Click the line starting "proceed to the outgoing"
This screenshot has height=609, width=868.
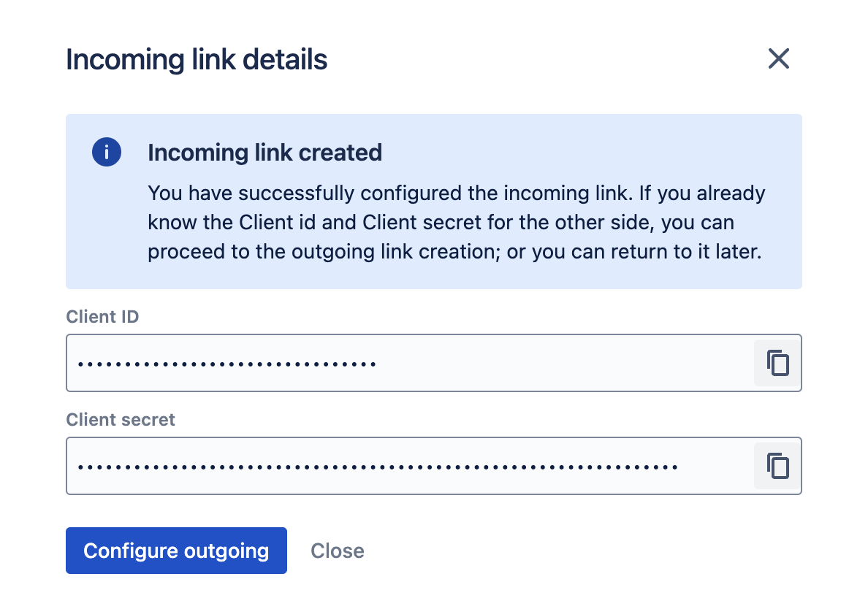[x=453, y=251]
